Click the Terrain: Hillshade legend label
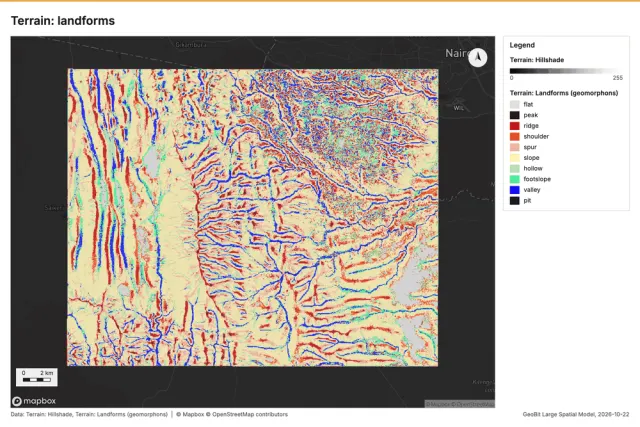Viewport: 640px width, 427px height. point(537,60)
